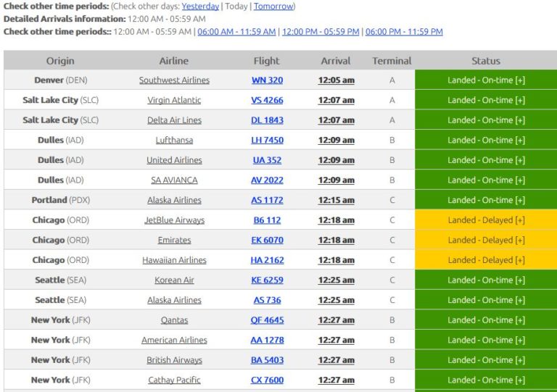
Task: Open flight AS 1172 details
Action: point(267,200)
